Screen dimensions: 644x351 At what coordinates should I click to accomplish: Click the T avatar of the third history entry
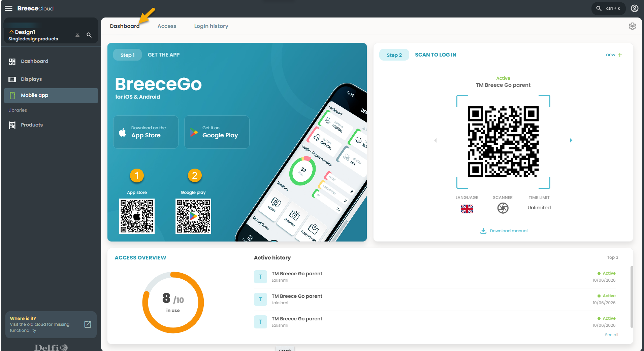tap(260, 322)
